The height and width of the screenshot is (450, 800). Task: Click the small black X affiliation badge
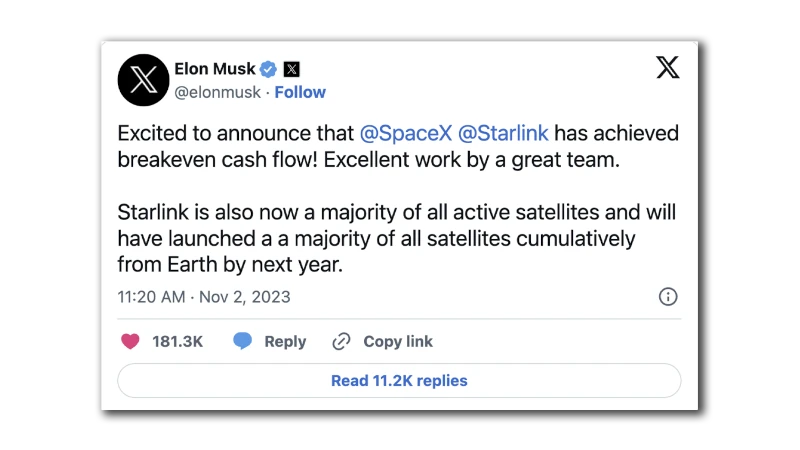coord(291,69)
